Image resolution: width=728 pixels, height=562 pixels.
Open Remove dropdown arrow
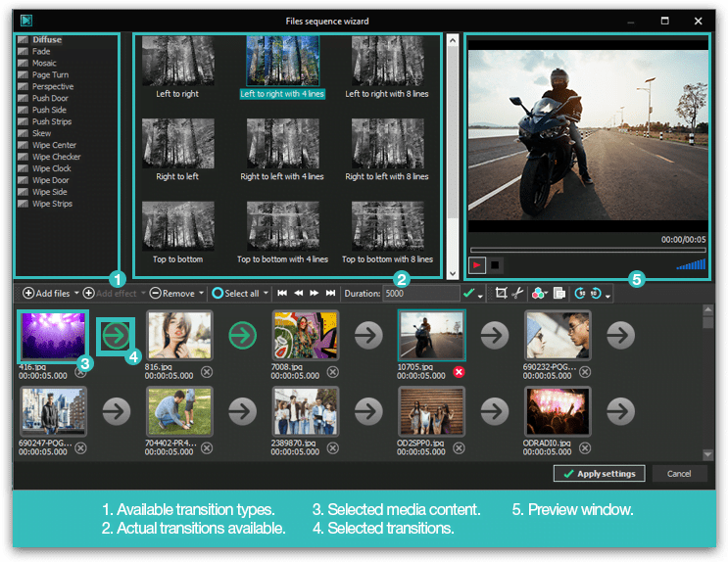click(201, 294)
